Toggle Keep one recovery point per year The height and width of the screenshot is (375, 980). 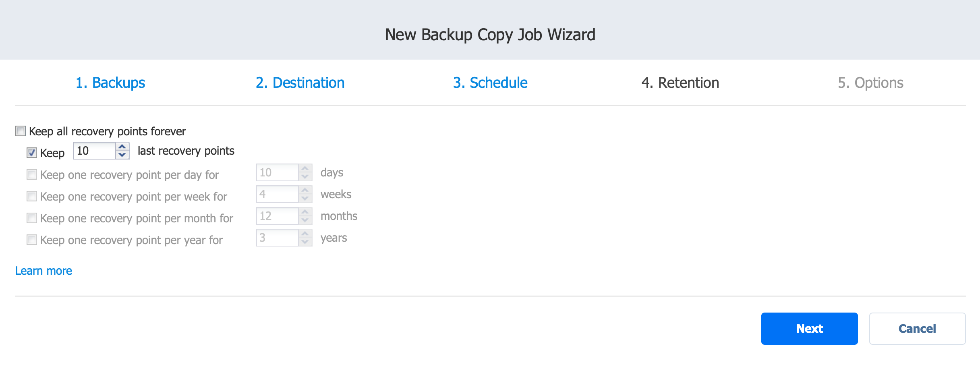[x=32, y=240]
